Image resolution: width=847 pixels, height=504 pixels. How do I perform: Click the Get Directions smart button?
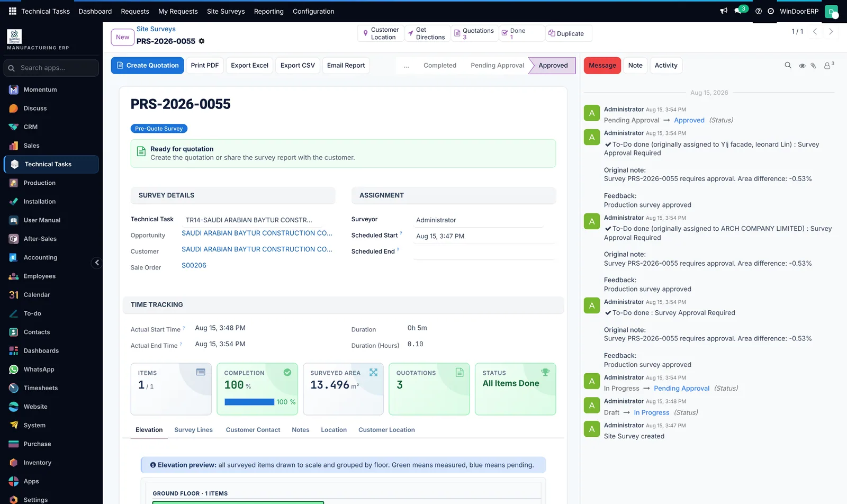pos(427,33)
